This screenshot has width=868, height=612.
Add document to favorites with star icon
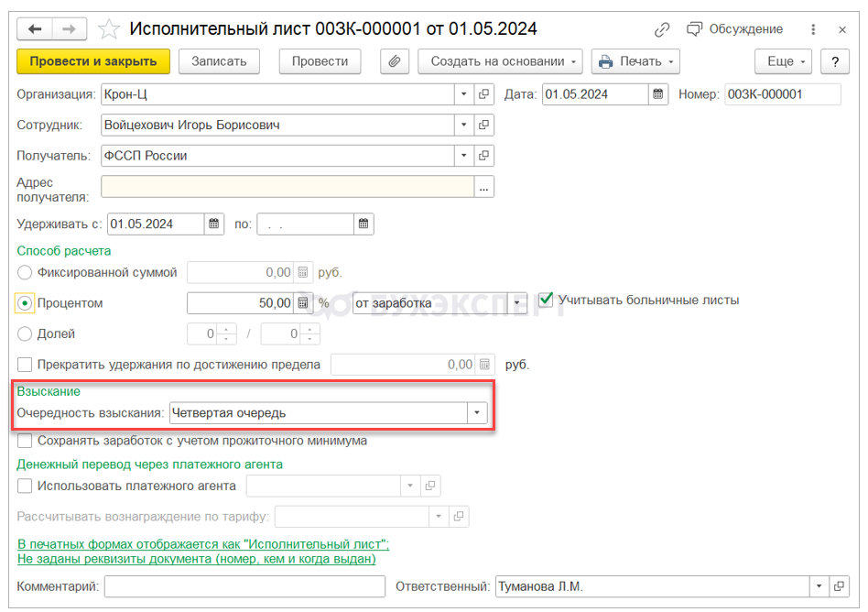coord(109,29)
